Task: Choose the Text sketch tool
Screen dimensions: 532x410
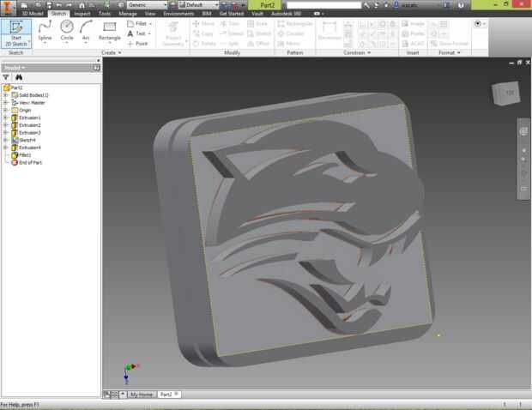Action: pyautogui.click(x=139, y=33)
